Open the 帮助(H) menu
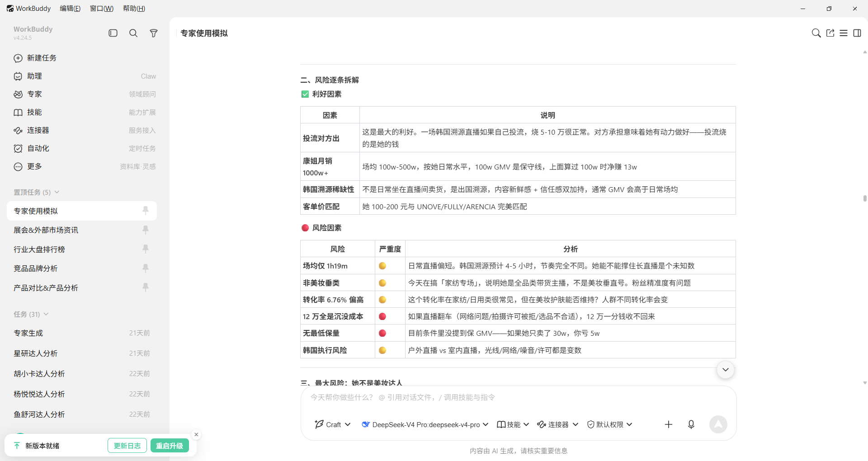 [134, 8]
